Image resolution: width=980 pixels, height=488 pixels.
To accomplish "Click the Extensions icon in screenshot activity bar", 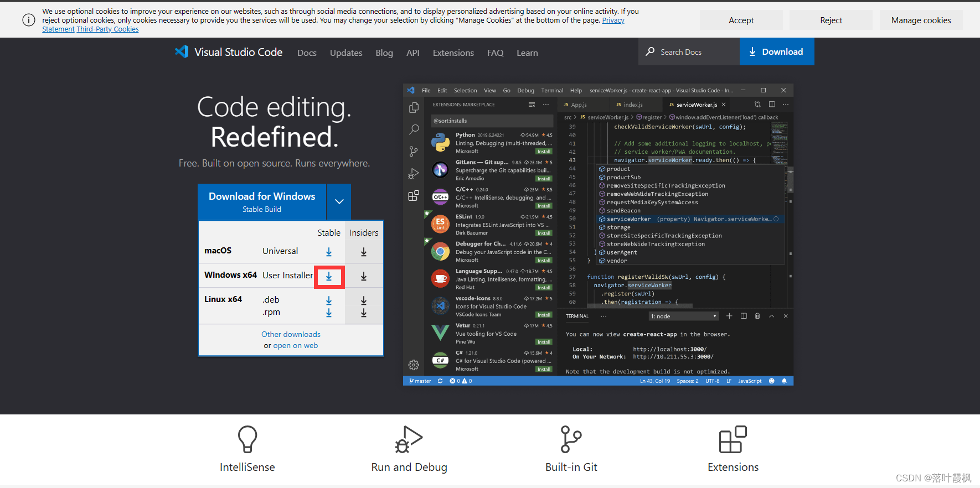I will pos(414,196).
